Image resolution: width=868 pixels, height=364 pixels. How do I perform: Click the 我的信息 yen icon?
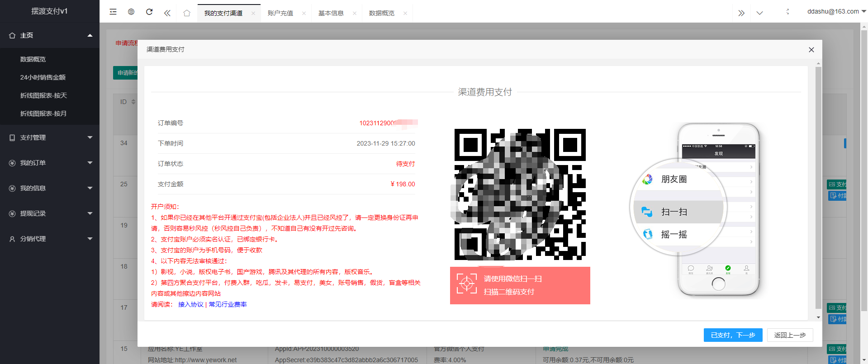pos(12,188)
